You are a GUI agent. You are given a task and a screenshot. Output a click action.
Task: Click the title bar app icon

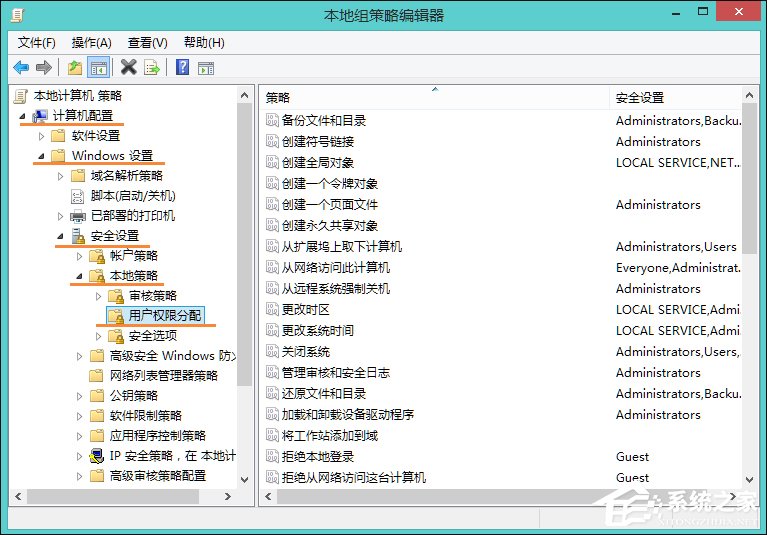(x=17, y=16)
